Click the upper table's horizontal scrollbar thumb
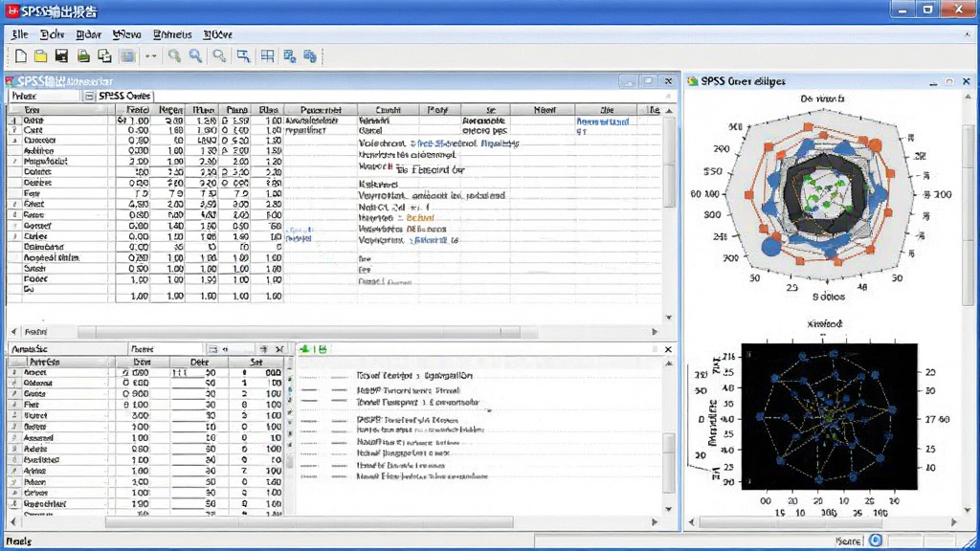Viewport: 980px width, 551px height. [307, 332]
